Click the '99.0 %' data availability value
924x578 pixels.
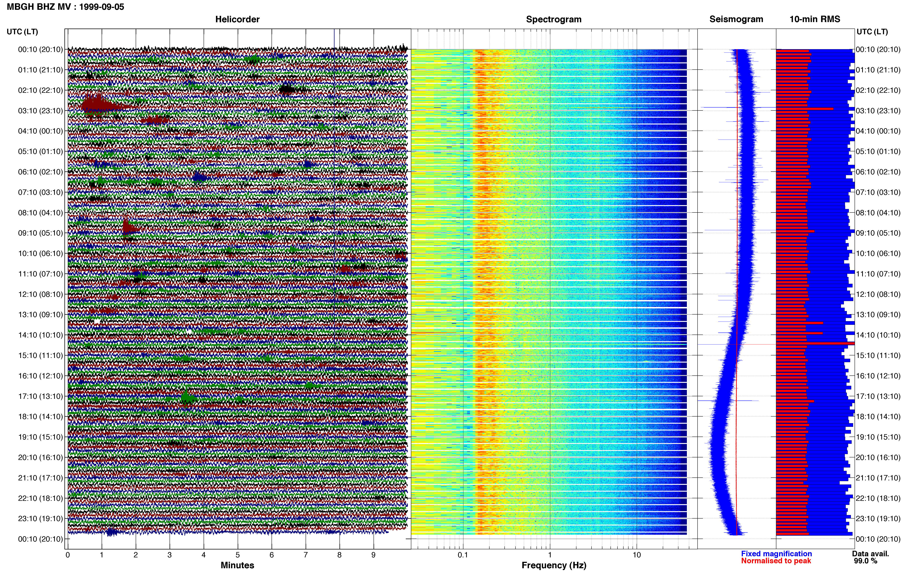click(865, 561)
